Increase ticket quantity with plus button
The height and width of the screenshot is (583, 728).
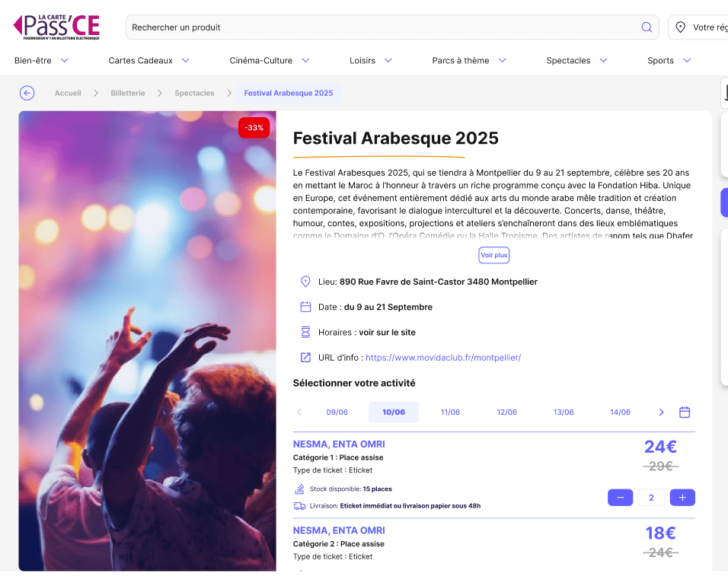point(682,498)
